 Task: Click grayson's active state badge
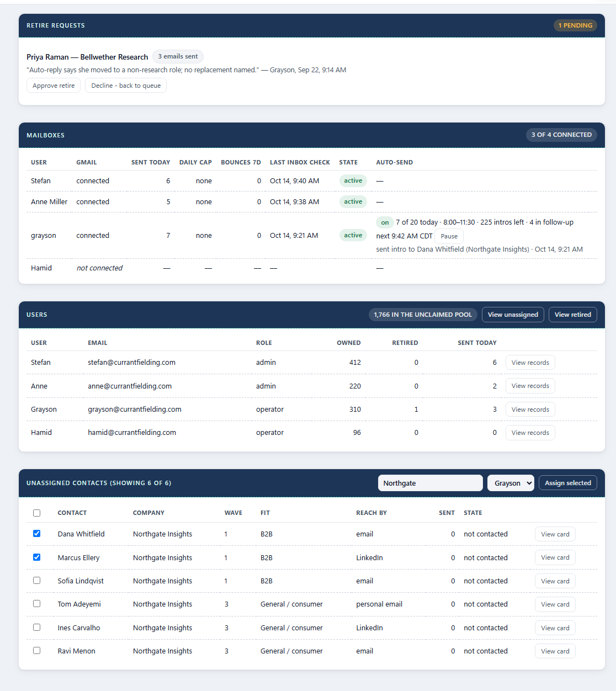point(353,235)
